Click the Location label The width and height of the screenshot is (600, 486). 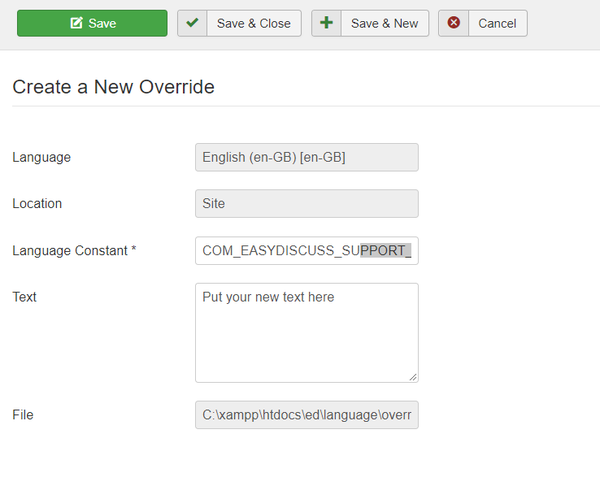(x=37, y=204)
